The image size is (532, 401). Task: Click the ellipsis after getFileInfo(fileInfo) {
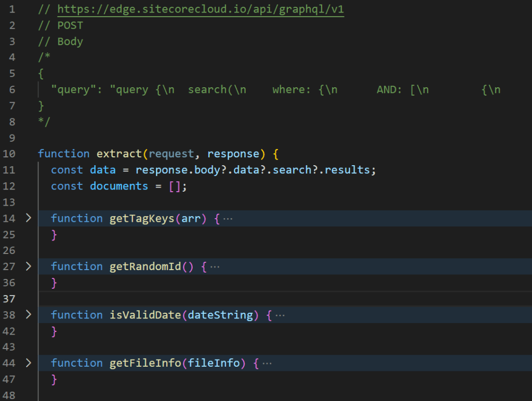tap(267, 364)
